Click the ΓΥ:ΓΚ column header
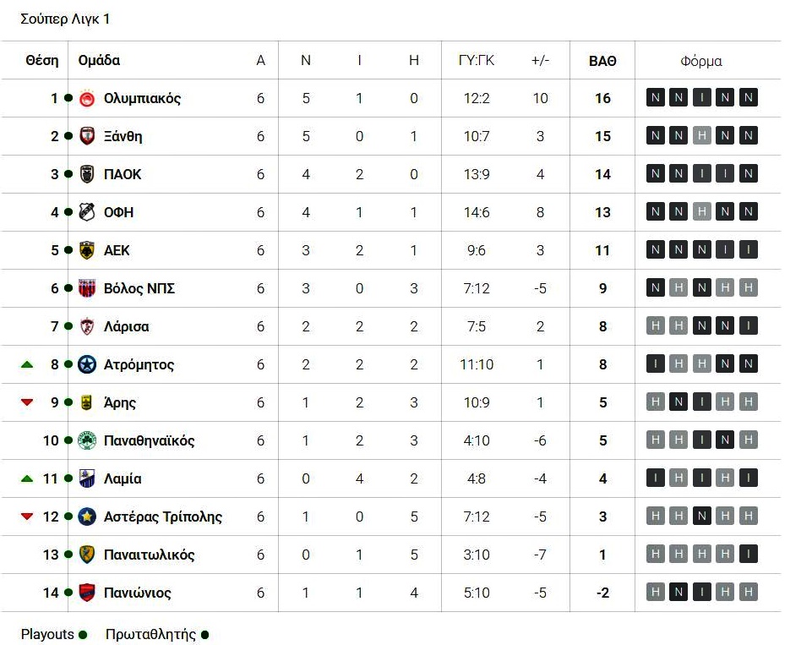The image size is (812, 645). [477, 61]
